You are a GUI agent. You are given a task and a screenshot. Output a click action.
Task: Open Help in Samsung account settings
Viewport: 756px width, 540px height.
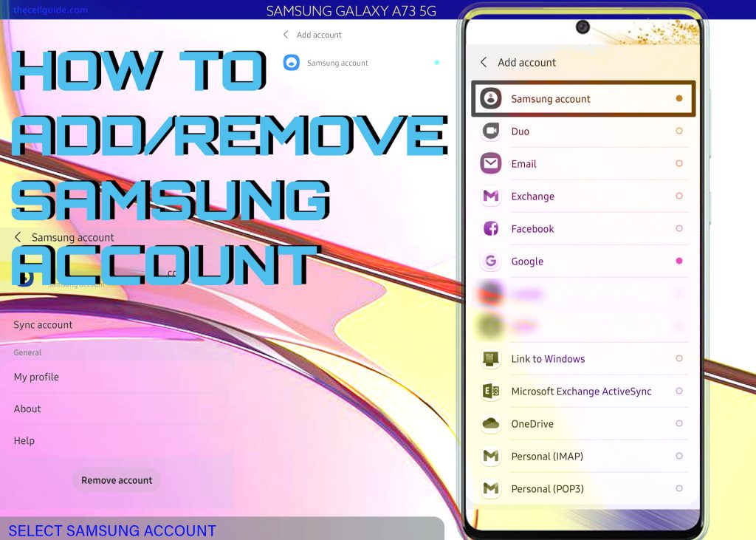click(24, 440)
